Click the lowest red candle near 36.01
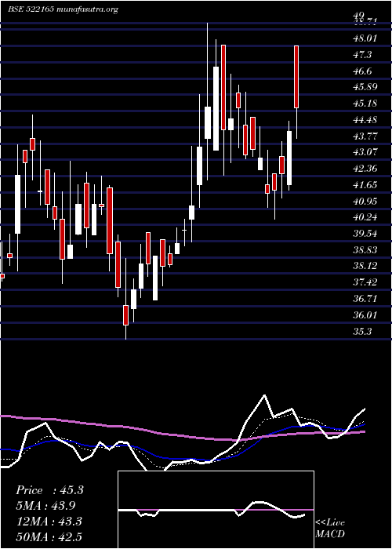 (125, 315)
